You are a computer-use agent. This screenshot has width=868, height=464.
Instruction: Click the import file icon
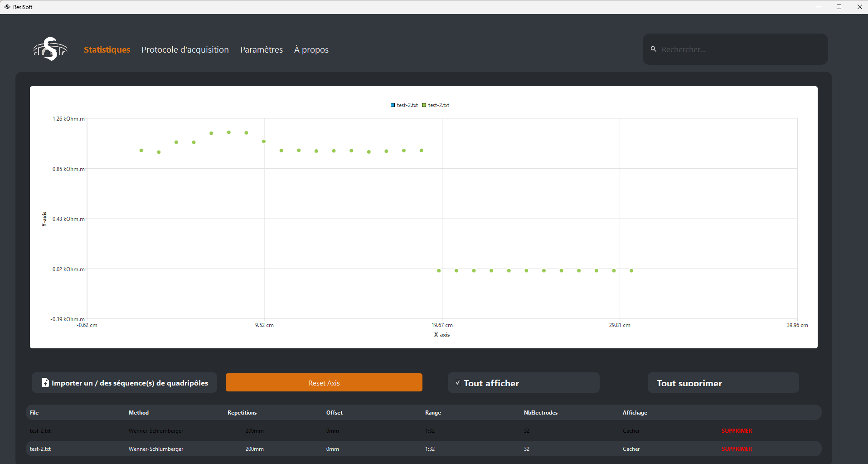point(45,382)
